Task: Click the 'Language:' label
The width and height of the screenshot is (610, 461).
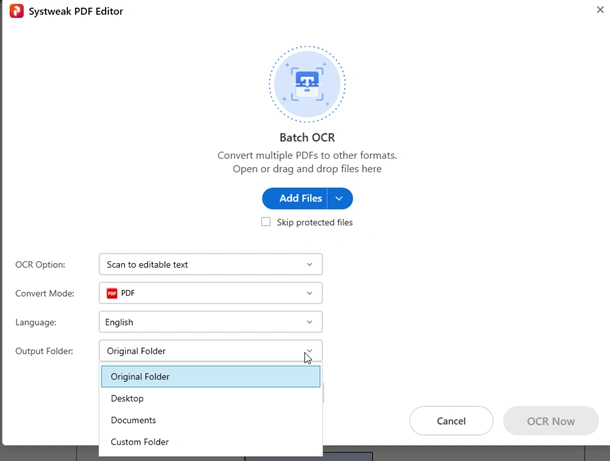Action: (x=36, y=322)
